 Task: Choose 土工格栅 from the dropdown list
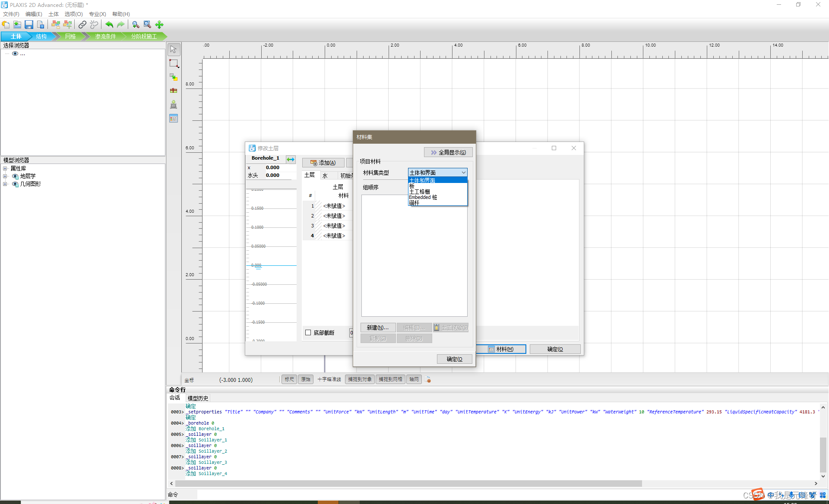tap(420, 192)
